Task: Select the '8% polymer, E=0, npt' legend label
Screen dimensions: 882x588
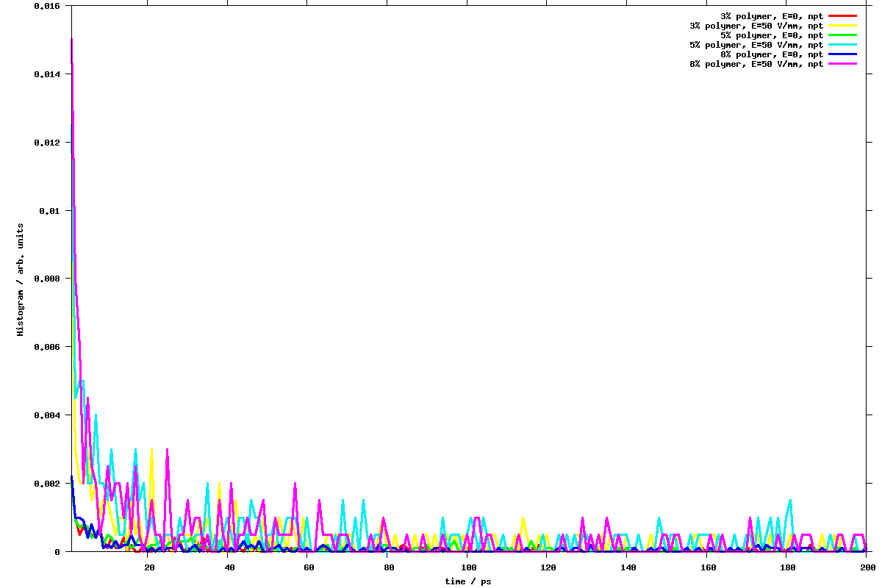Action: click(772, 54)
